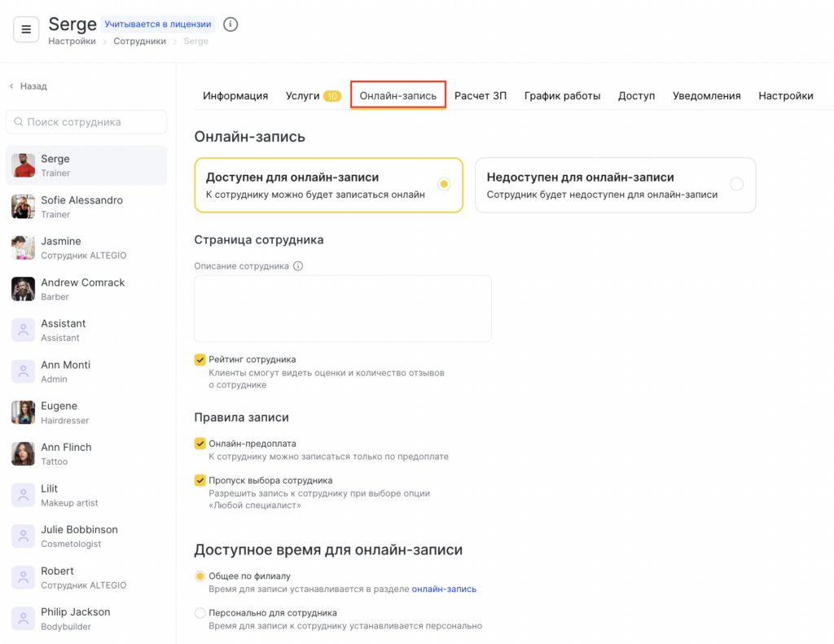834x644 pixels.
Task: Select Недоступен для онлайн-записи option
Action: 736,184
